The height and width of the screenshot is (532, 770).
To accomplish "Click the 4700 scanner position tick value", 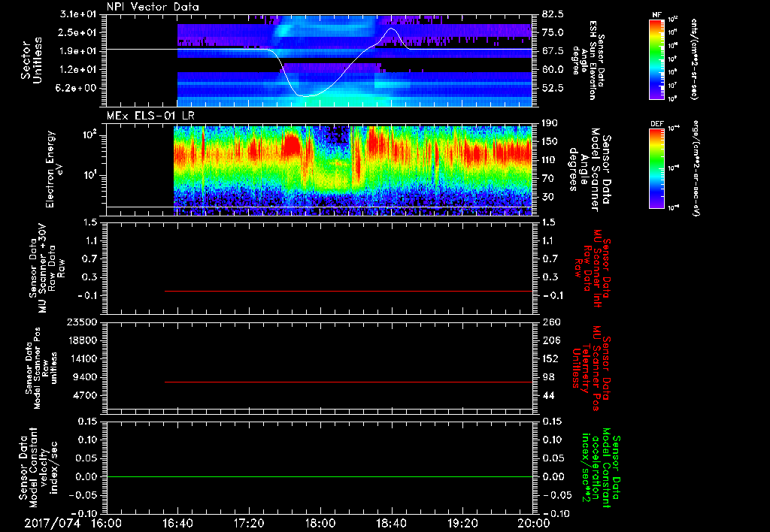I will tap(86, 395).
